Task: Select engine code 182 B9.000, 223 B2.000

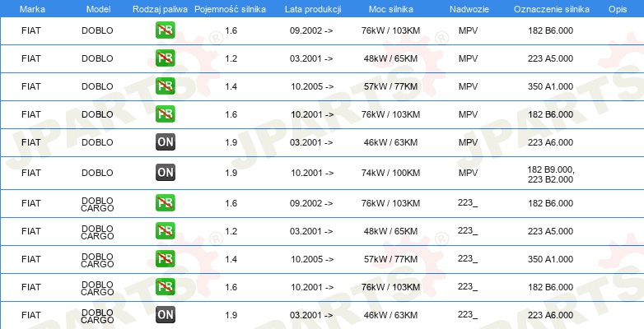Action: (550, 174)
